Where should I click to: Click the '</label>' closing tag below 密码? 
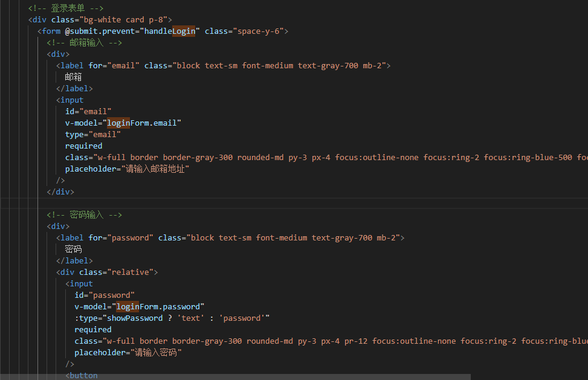(74, 261)
